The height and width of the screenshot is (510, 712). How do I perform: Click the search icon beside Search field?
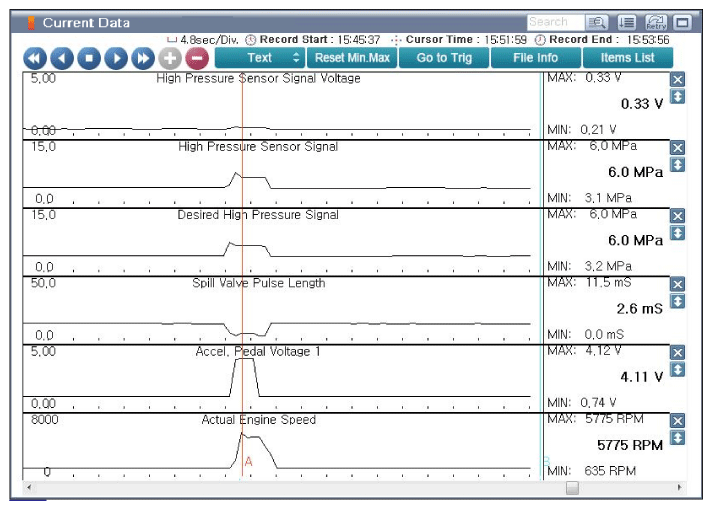[597, 22]
